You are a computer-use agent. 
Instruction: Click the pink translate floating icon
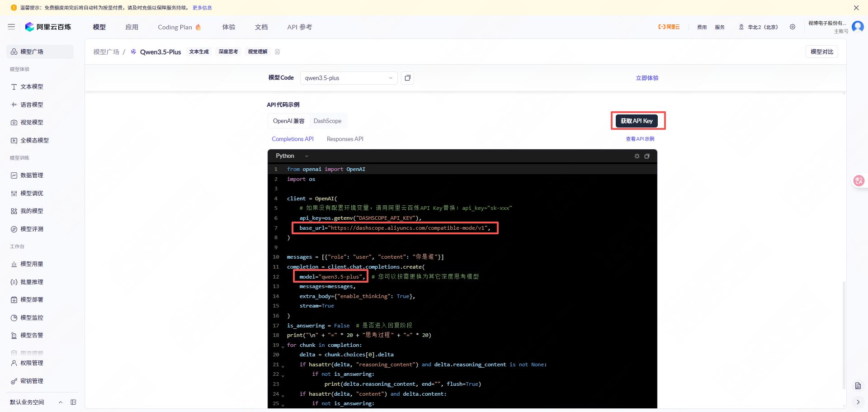(x=859, y=180)
